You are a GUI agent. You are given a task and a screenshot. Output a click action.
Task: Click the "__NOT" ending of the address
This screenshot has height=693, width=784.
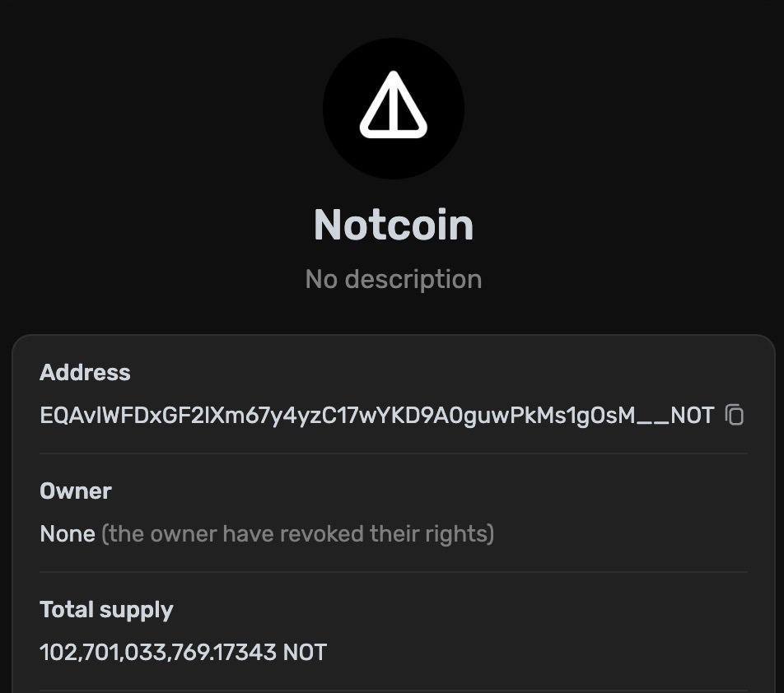click(x=676, y=416)
